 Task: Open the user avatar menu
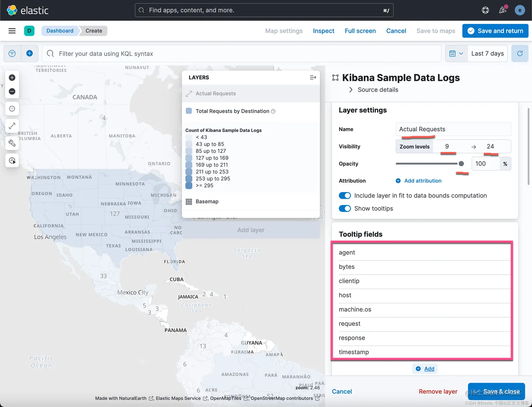coord(520,10)
